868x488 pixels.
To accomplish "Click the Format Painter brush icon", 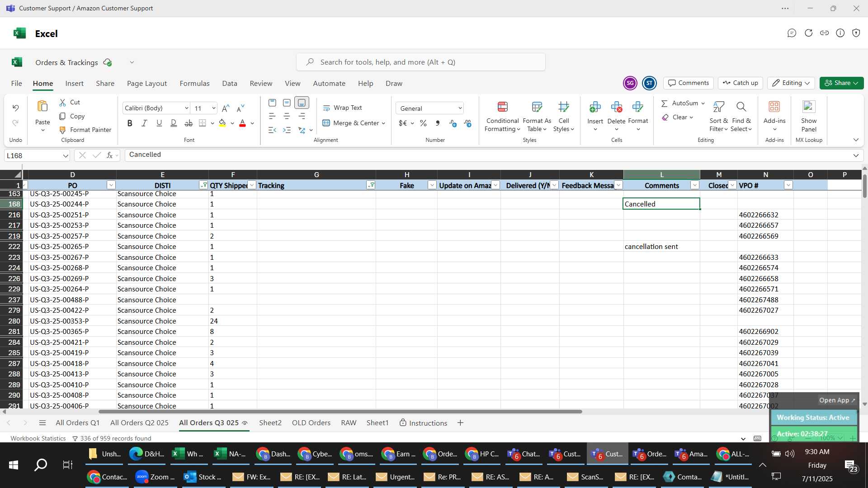I will click(x=62, y=130).
